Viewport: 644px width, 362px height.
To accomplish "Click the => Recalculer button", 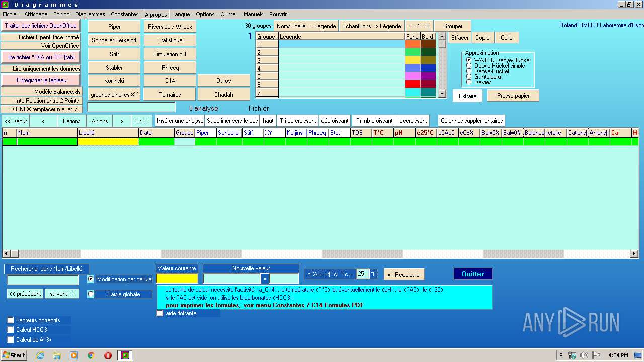I will pyautogui.click(x=404, y=274).
